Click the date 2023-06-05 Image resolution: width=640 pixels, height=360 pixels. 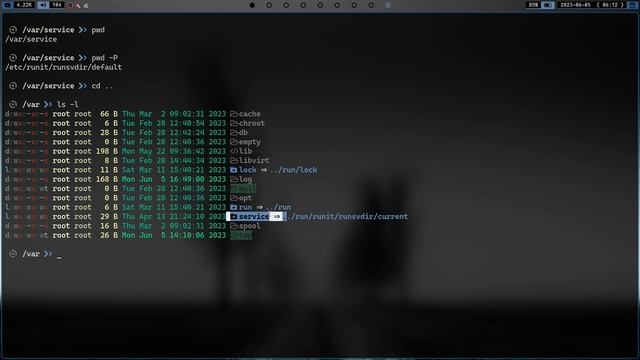coord(575,5)
